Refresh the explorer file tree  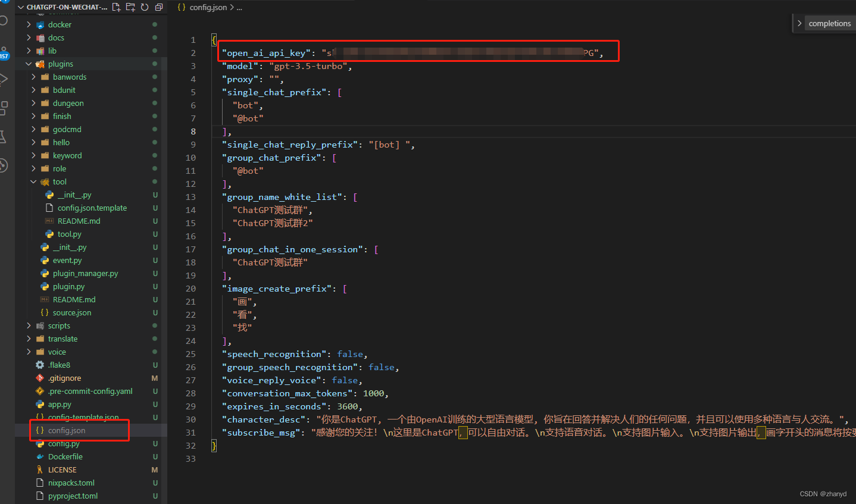pos(145,7)
